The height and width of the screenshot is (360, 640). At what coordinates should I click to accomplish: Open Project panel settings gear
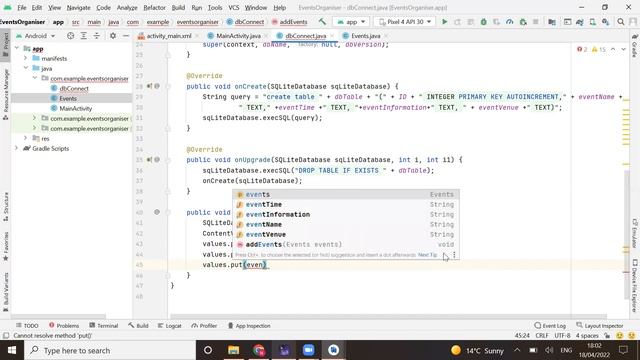pyautogui.click(x=113, y=36)
